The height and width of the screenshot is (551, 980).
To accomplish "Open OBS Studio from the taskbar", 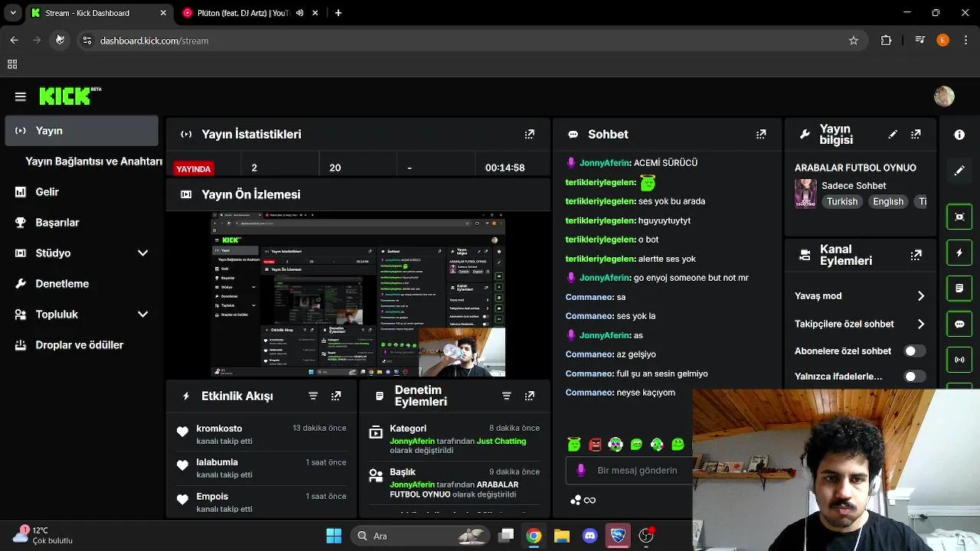I will click(x=646, y=536).
